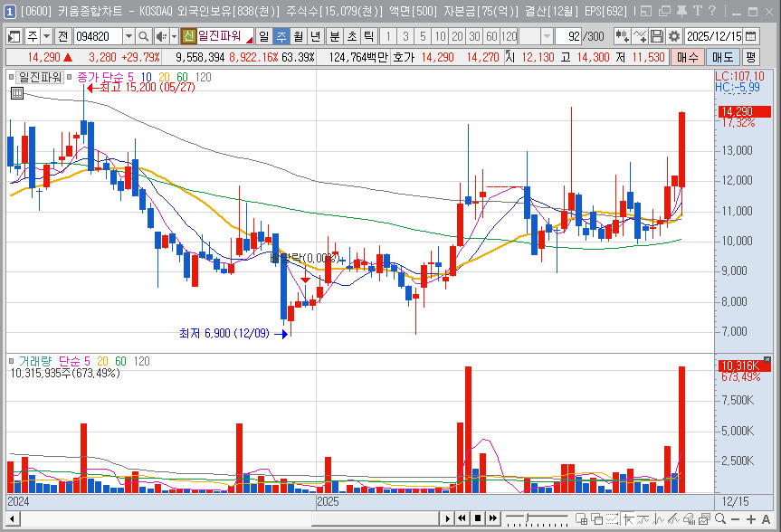Image resolution: width=781 pixels, height=532 pixels.
Task: Select the 분 minute chart period
Action: pos(335,36)
